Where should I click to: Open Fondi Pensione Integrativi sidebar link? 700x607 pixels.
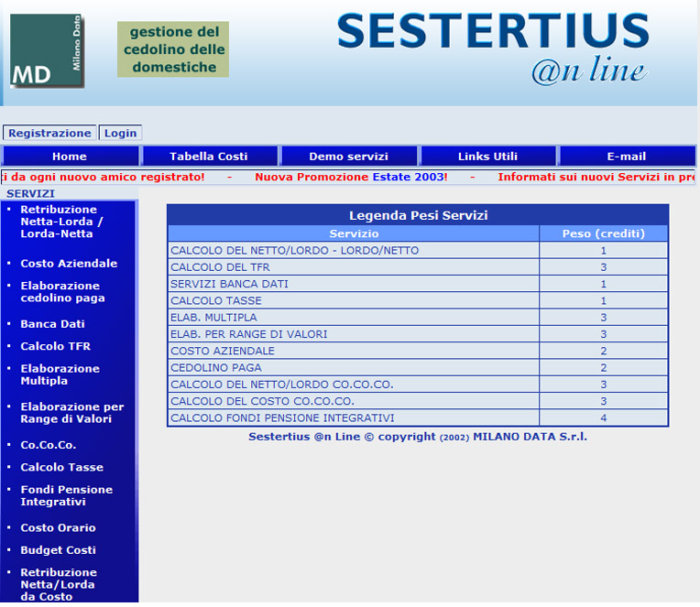(67, 495)
